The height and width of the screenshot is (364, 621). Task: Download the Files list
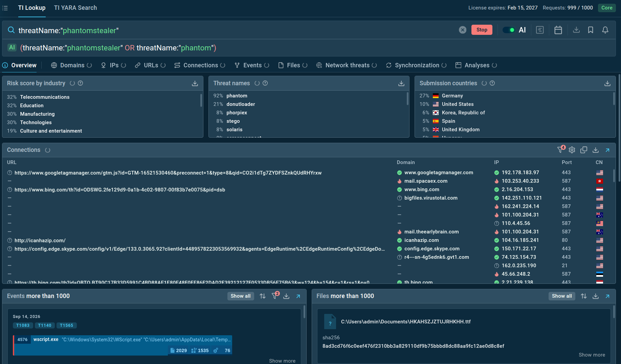[x=596, y=296]
